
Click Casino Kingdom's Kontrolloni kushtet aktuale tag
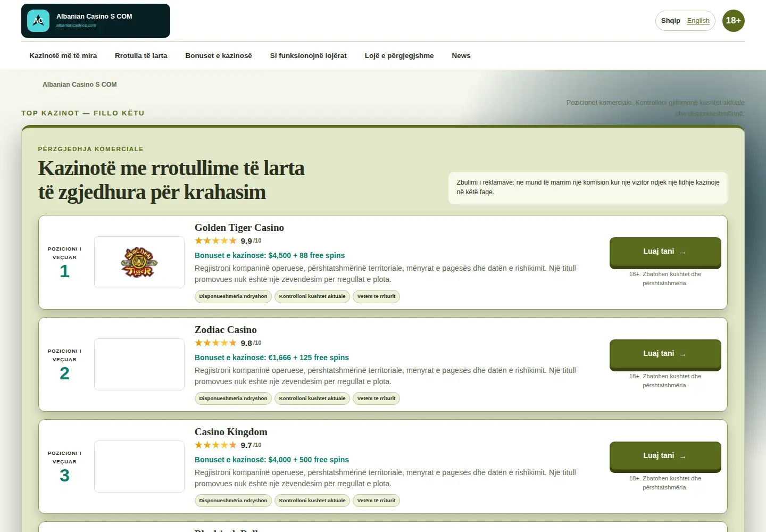[x=312, y=501]
